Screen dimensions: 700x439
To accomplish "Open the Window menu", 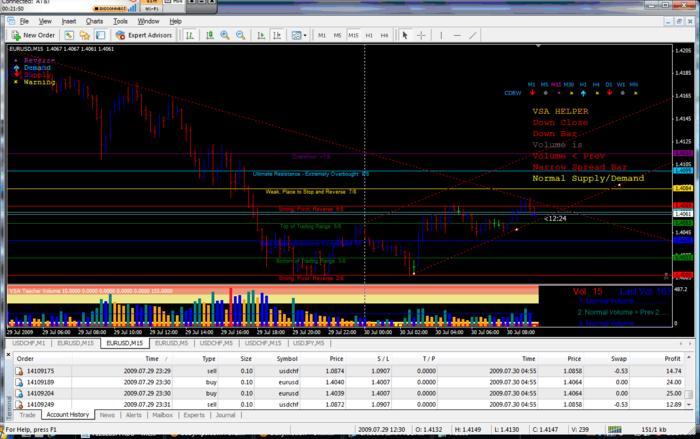I will click(x=148, y=21).
